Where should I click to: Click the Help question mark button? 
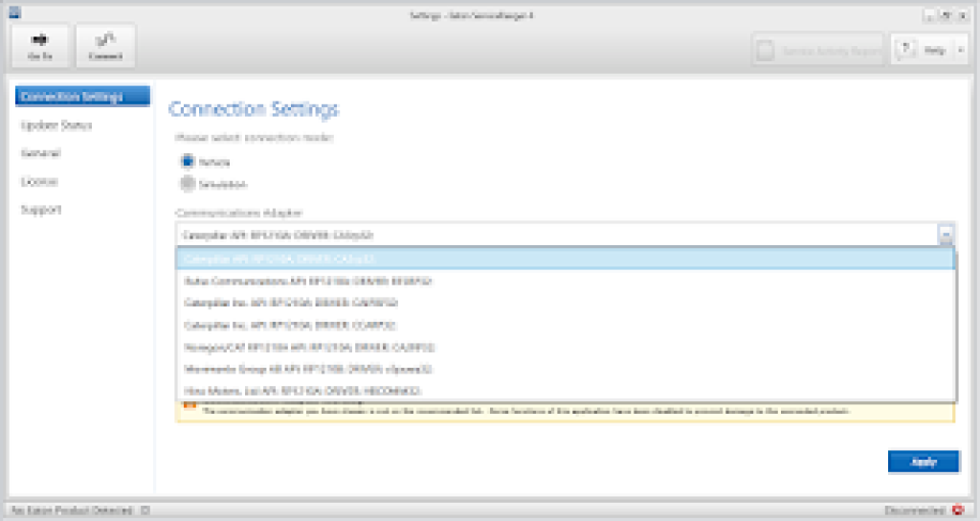click(x=906, y=50)
